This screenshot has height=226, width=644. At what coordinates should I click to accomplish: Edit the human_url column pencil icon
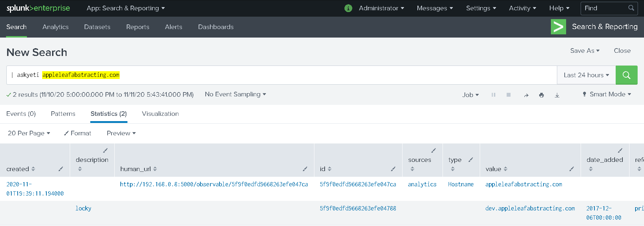305,169
